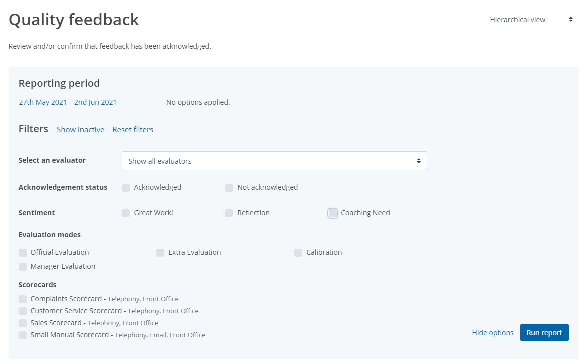Check the Coaching Need sentiment box

tap(333, 213)
